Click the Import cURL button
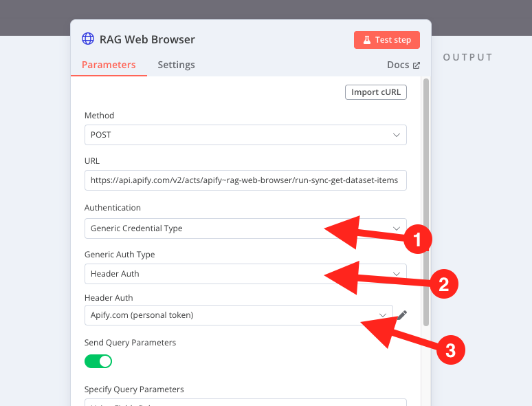 pyautogui.click(x=375, y=92)
